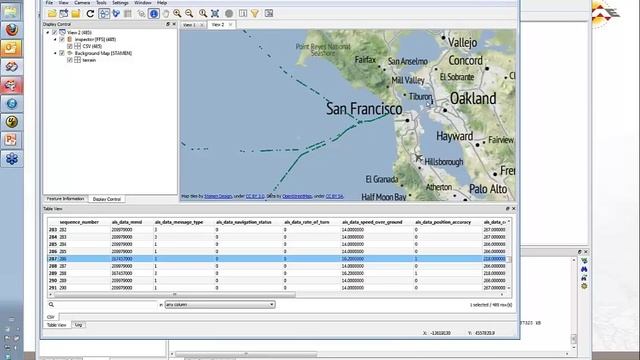Click the table search input field
The width and height of the screenshot is (640, 360).
coord(106,304)
